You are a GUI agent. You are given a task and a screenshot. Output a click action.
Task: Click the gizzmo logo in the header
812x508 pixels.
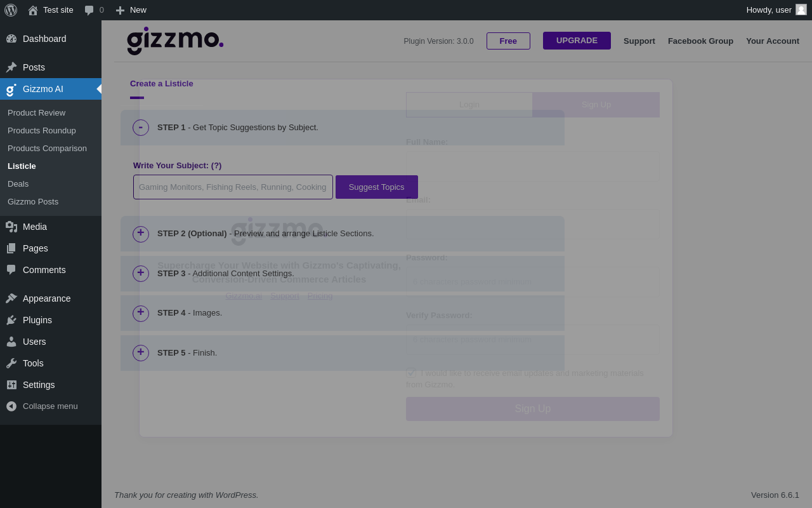(x=175, y=41)
